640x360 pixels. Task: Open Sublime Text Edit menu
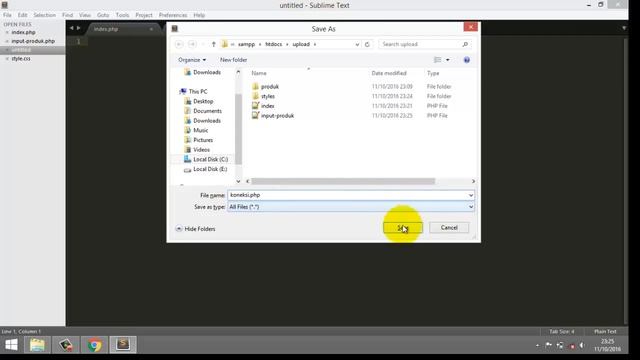pyautogui.click(x=22, y=15)
